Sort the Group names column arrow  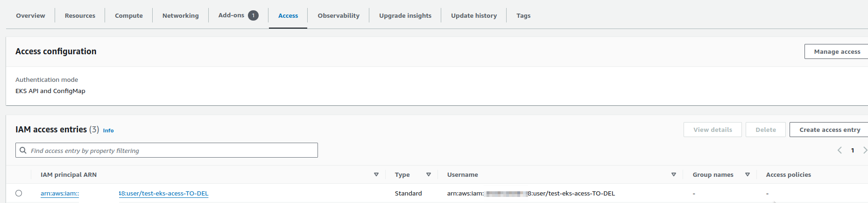pos(748,174)
